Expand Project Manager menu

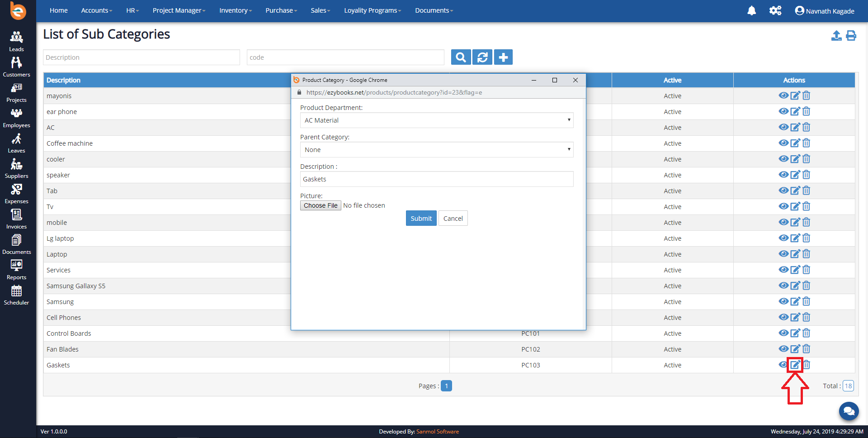[x=179, y=10]
